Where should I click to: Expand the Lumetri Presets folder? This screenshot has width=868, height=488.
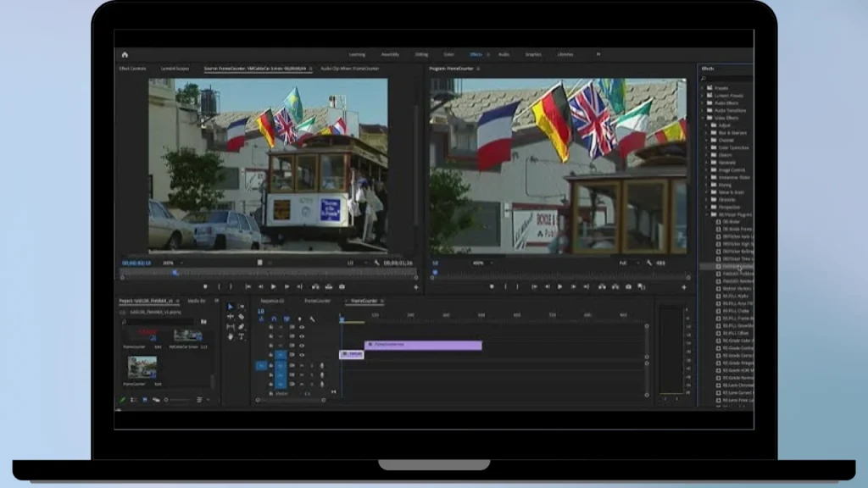click(703, 96)
